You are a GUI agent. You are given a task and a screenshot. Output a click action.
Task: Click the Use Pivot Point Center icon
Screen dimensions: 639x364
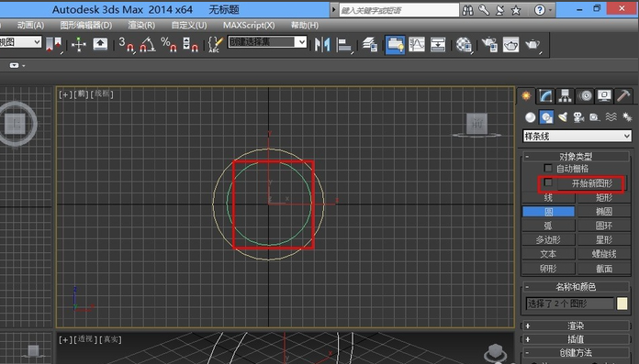coord(54,44)
